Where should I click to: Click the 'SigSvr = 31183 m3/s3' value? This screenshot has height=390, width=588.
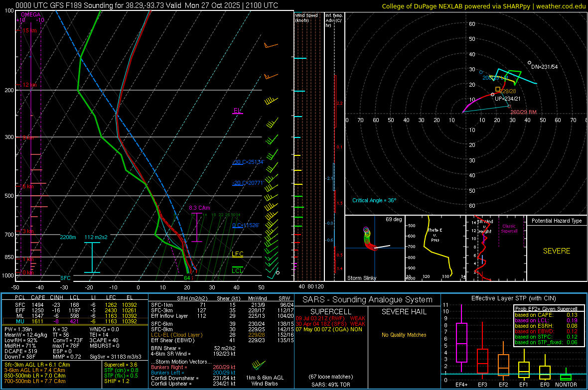pyautogui.click(x=116, y=357)
